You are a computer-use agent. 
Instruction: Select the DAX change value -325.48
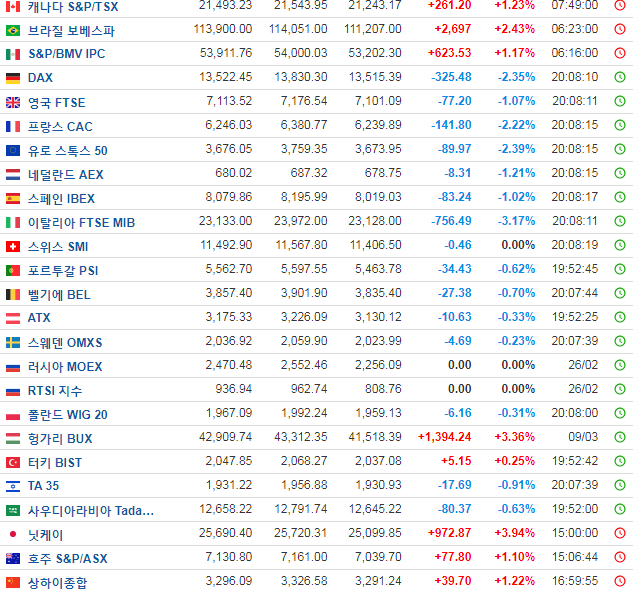(451, 77)
